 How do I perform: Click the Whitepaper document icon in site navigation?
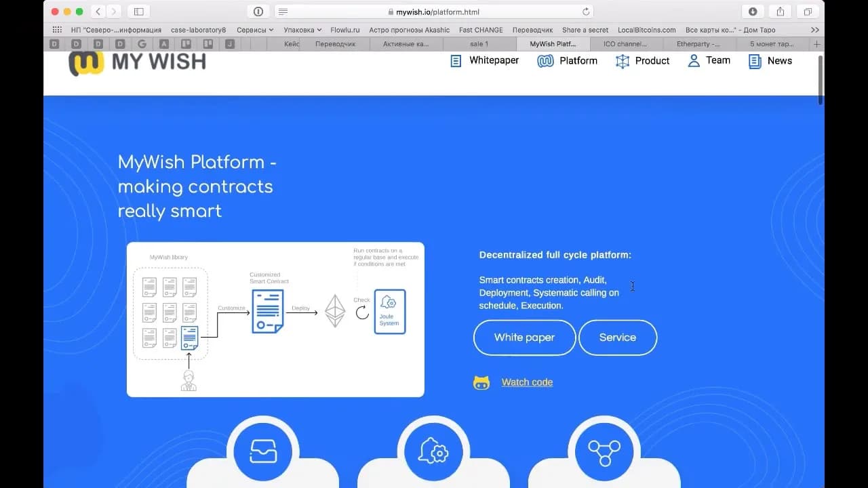[456, 61]
